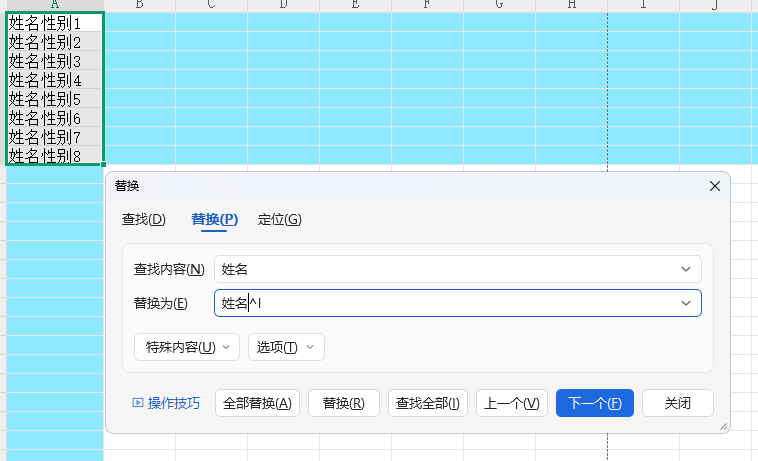The height and width of the screenshot is (461, 758).
Task: Select column F header
Action: point(427,5)
